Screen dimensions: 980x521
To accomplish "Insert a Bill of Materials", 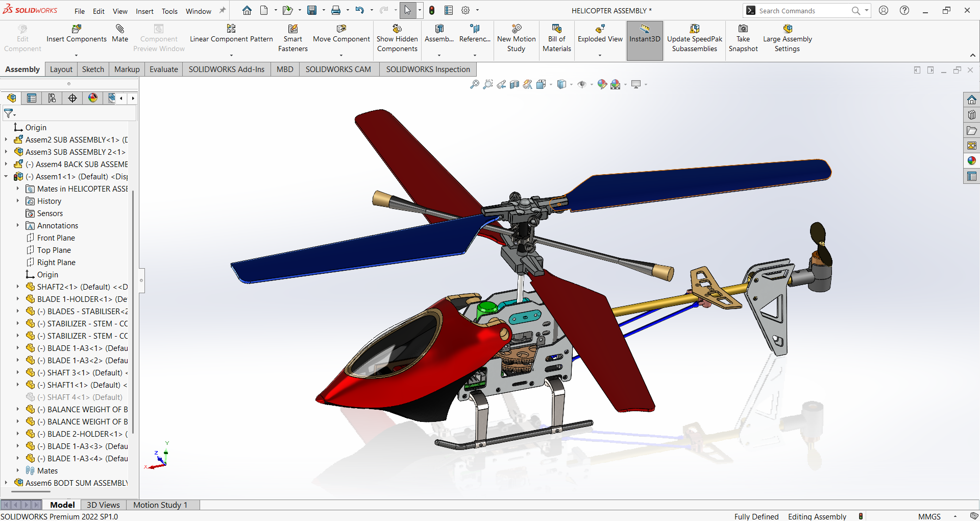I will tap(557, 38).
